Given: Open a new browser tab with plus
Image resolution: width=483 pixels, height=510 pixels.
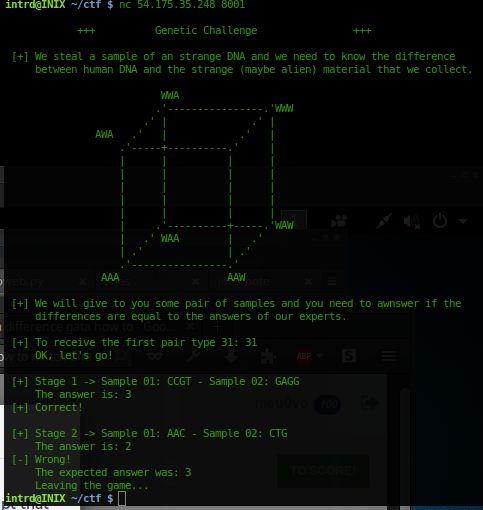Looking at the screenshot, I should click(217, 327).
